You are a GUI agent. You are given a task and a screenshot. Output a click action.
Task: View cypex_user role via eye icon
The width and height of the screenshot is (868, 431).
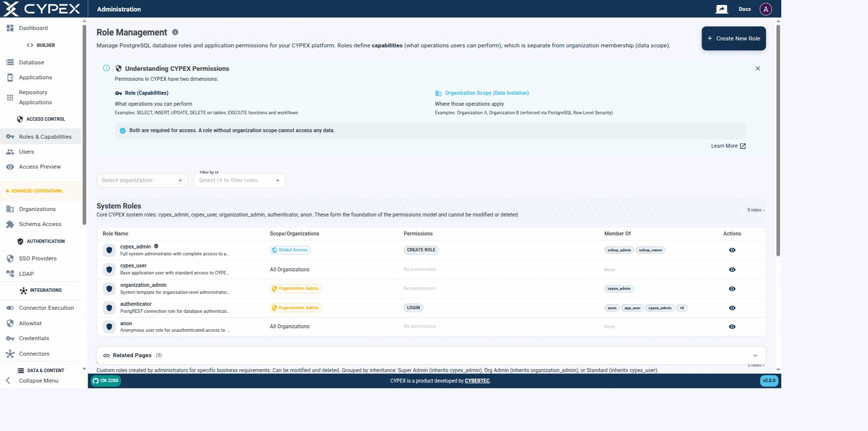(x=732, y=269)
